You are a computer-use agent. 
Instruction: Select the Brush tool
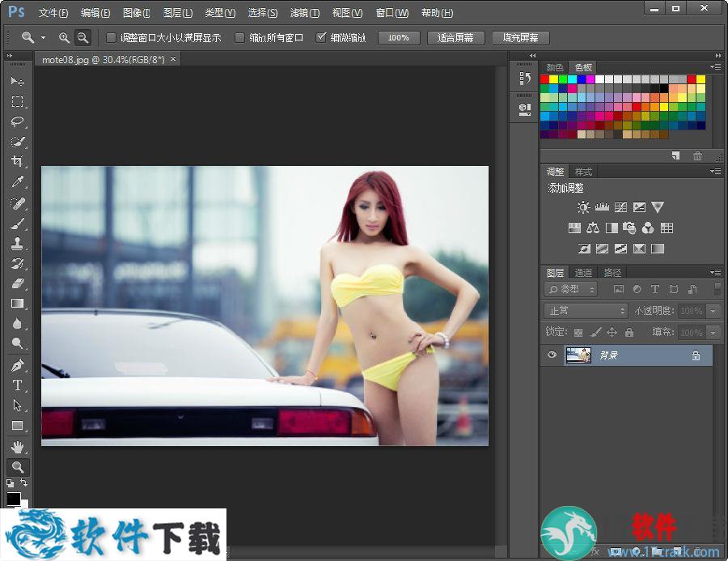(x=18, y=223)
